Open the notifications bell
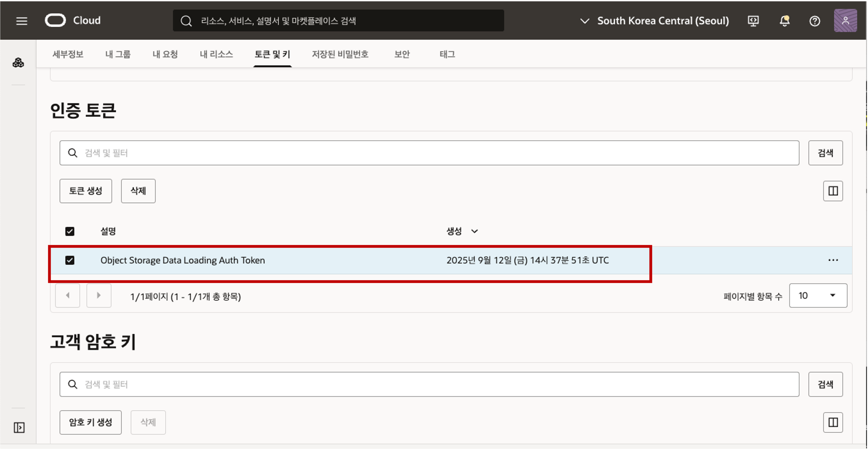Image resolution: width=868 pixels, height=450 pixels. 785,21
